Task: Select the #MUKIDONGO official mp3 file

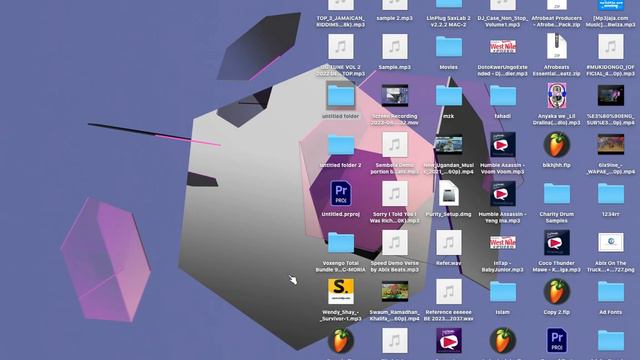Action: [x=611, y=47]
